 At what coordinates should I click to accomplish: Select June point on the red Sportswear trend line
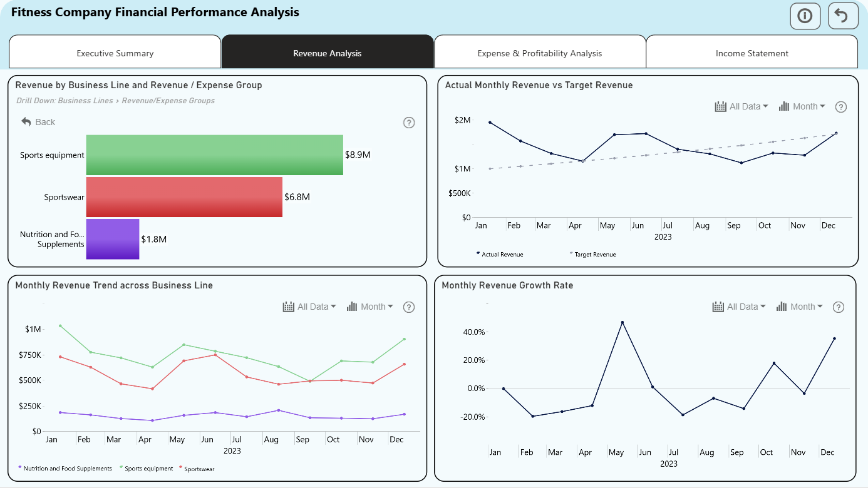tap(215, 355)
